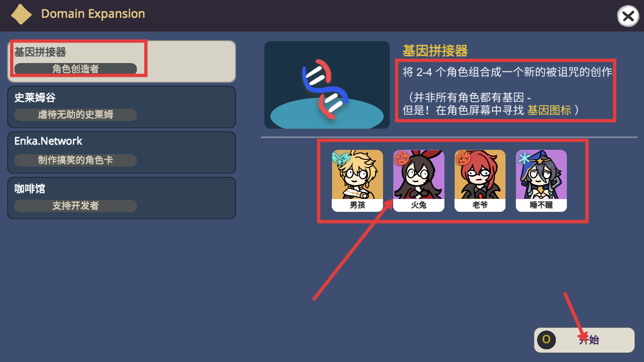Screen dimensions: 644x362
Task: Click the pyro flame badge on 火兔
Action: 402,158
